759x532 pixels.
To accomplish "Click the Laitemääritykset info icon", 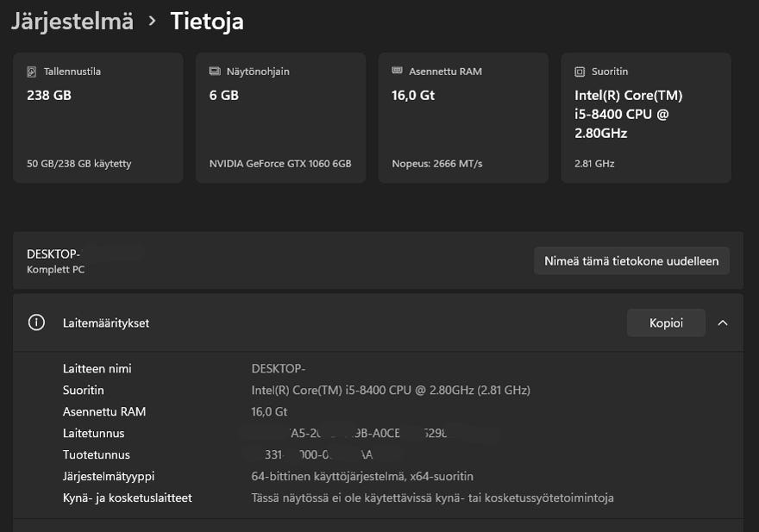I will pos(36,322).
